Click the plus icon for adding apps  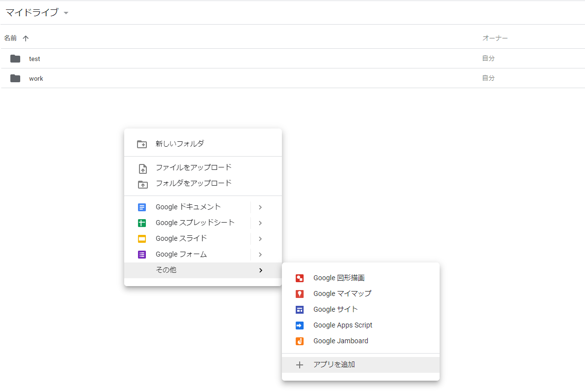point(300,365)
